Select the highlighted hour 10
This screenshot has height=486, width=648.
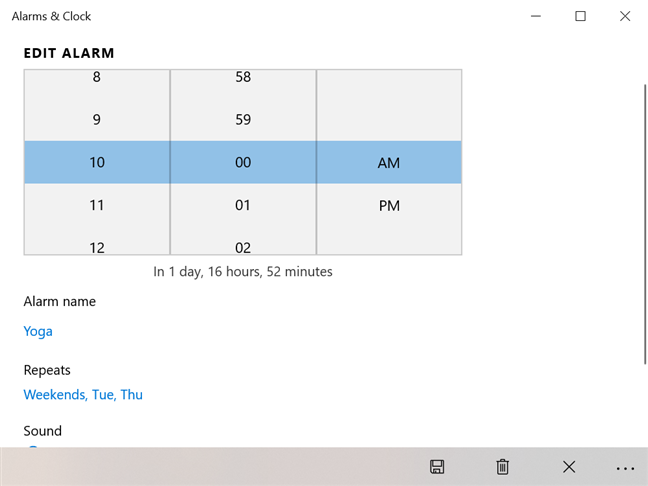click(97, 163)
